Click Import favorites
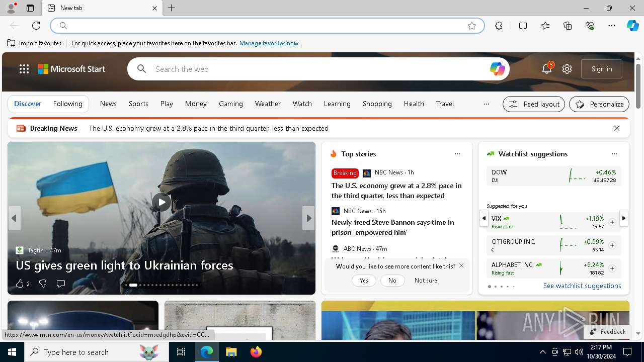This screenshot has height=362, width=644. (34, 43)
